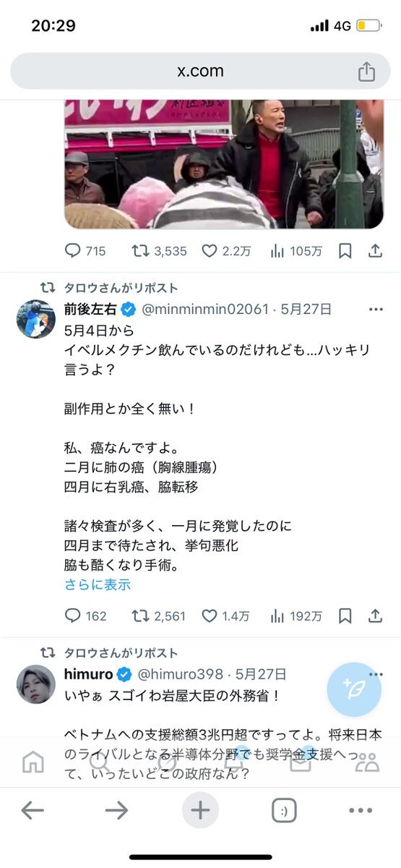This screenshot has width=401, height=868.
Task: Expand tweet with さらに表示 link
Action: click(98, 584)
